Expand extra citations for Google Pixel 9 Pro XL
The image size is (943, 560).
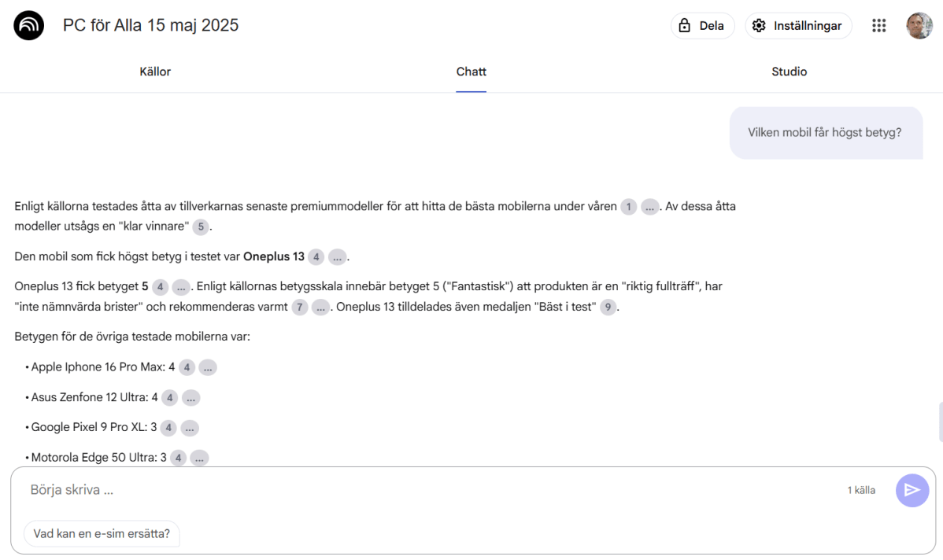point(190,428)
